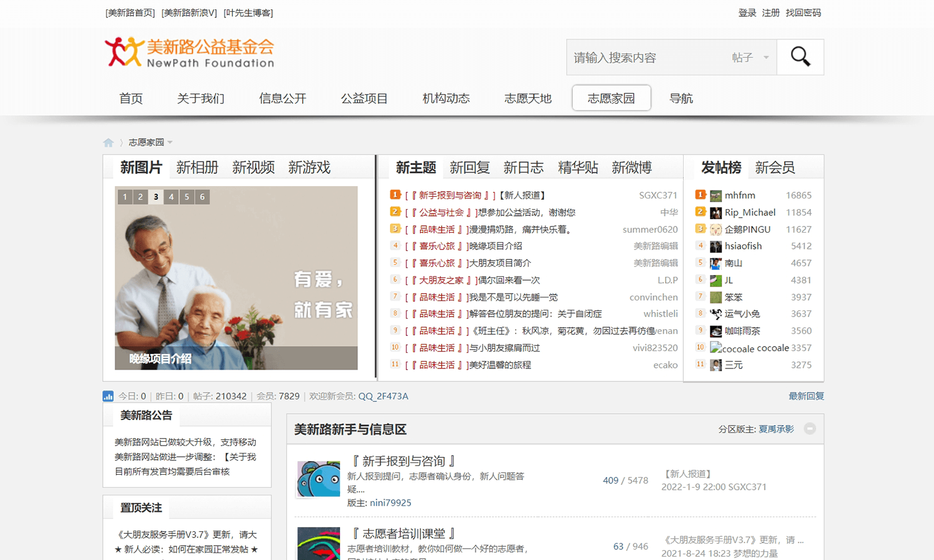Switch to the 新日志 tab
934x560 pixels.
(x=524, y=167)
